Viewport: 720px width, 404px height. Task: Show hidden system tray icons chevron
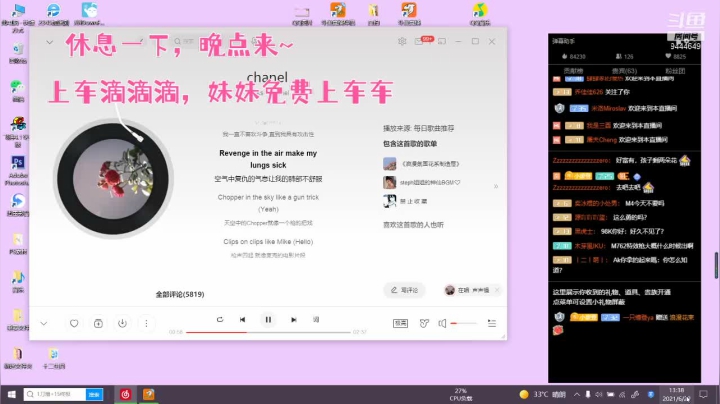coord(577,394)
